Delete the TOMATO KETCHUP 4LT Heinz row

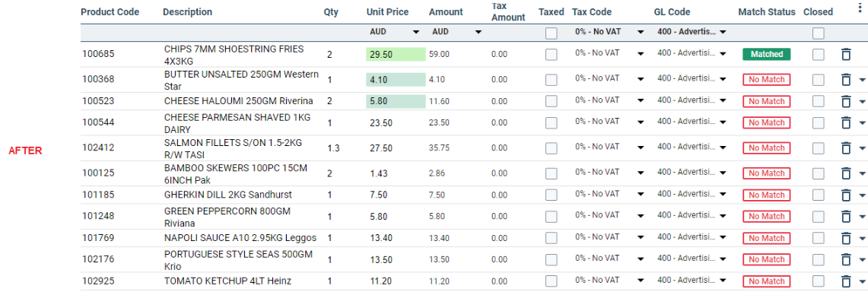pyautogui.click(x=845, y=281)
